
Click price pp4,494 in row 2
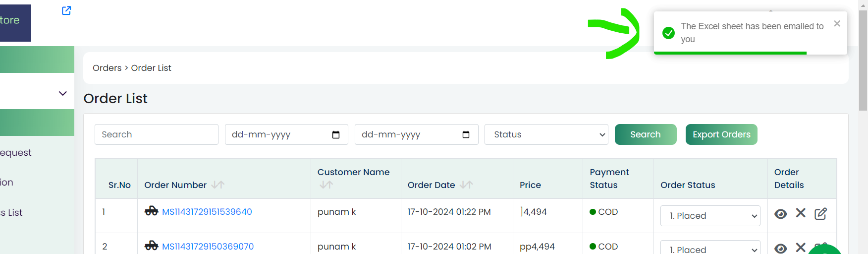click(537, 247)
